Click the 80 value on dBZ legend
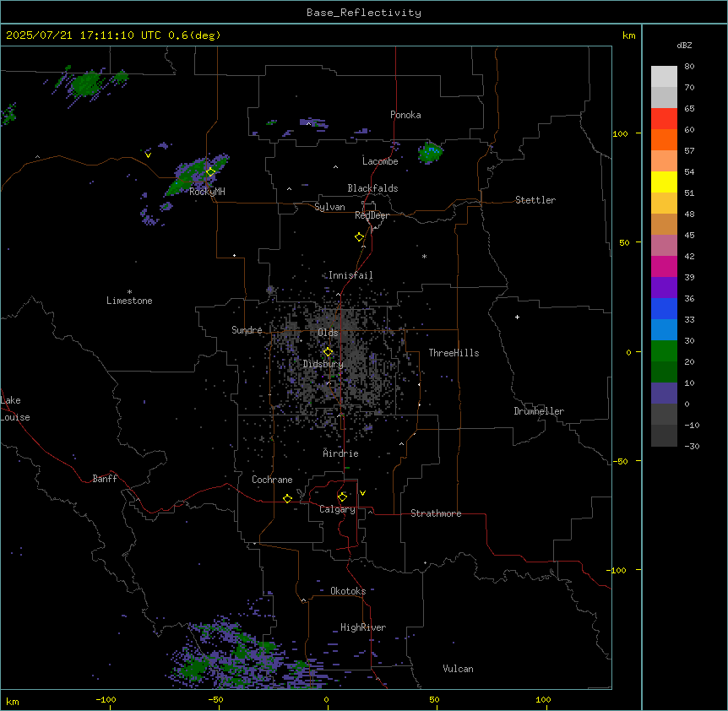This screenshot has width=728, height=711. tap(689, 67)
